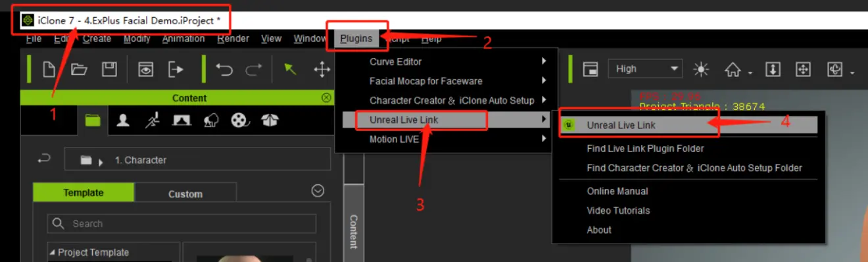The image size is (868, 262).
Task: Click the camera orbit/rotate icon
Action: (835, 68)
